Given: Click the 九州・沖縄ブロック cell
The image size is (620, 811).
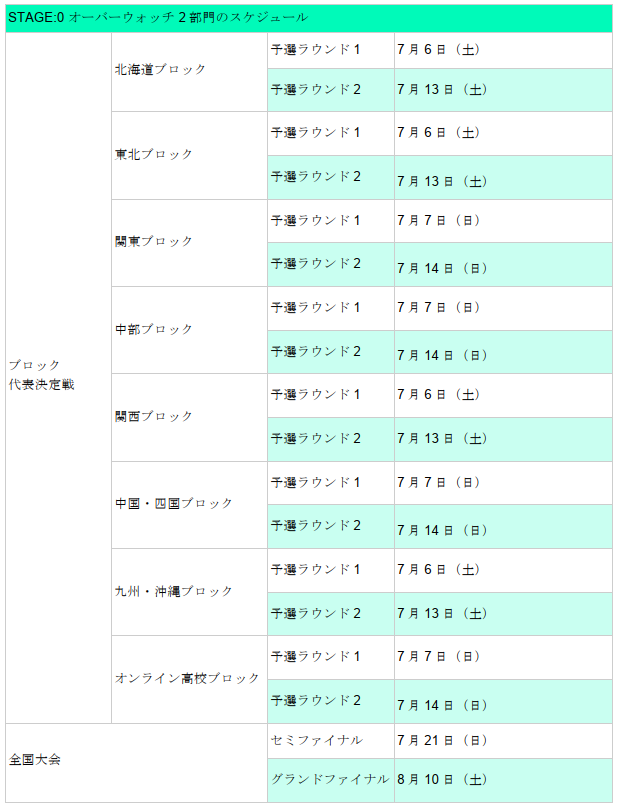Looking at the screenshot, I should tap(189, 592).
